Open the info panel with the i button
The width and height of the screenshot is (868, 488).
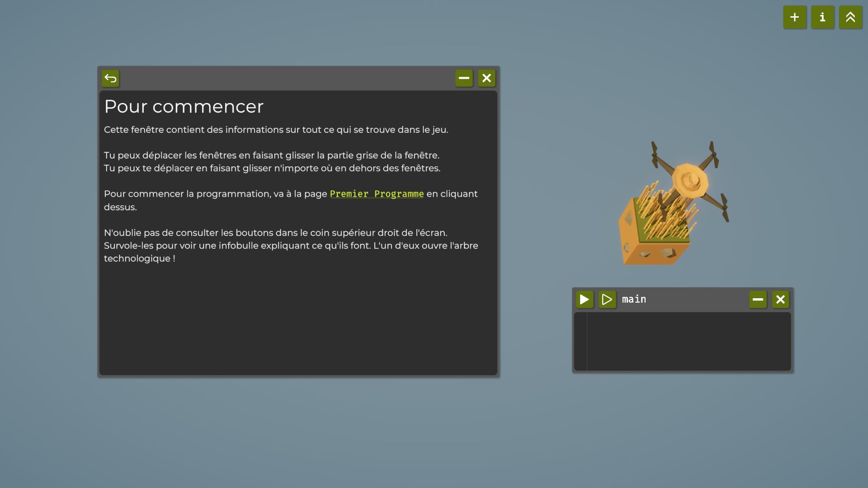coord(822,17)
